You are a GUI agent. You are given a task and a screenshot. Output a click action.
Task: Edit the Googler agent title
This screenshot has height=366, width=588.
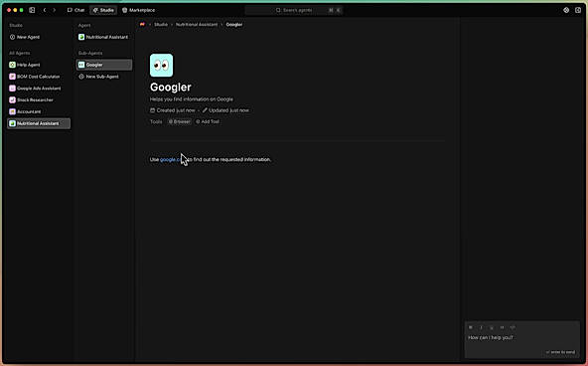(x=171, y=88)
